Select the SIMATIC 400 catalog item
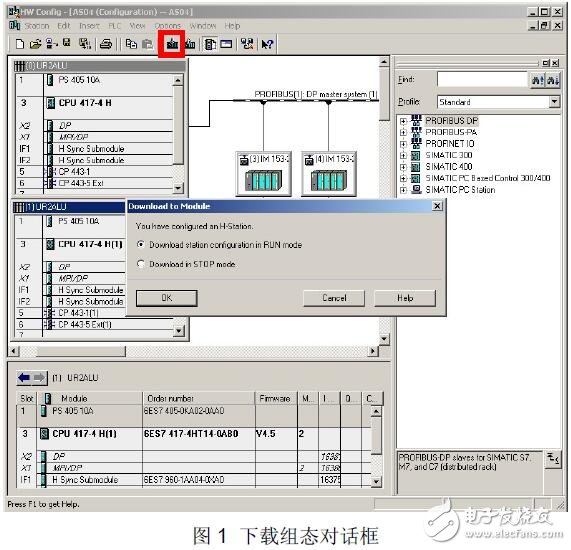The height and width of the screenshot is (550, 571). 449,167
